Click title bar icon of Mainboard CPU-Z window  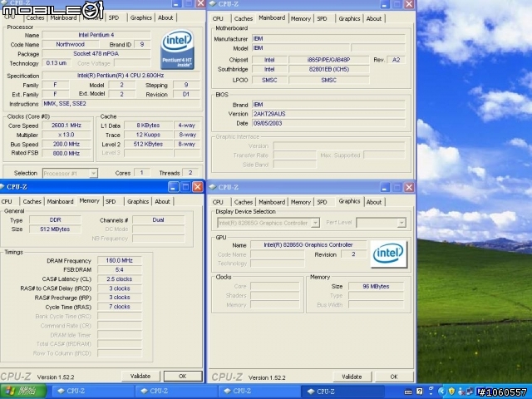coord(213,3)
